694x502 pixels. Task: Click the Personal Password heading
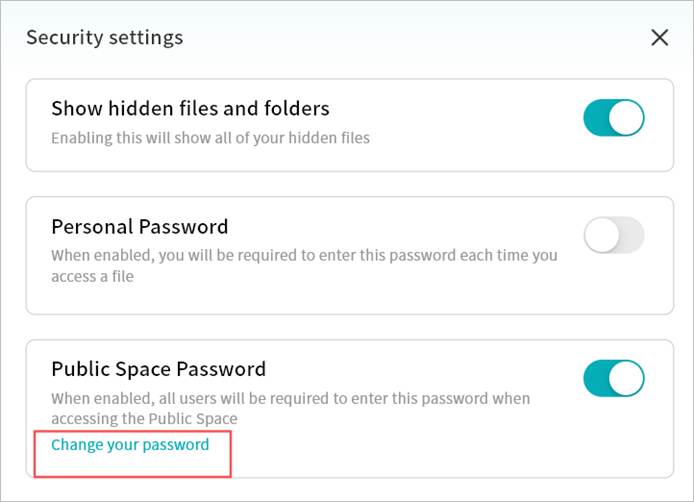click(139, 226)
